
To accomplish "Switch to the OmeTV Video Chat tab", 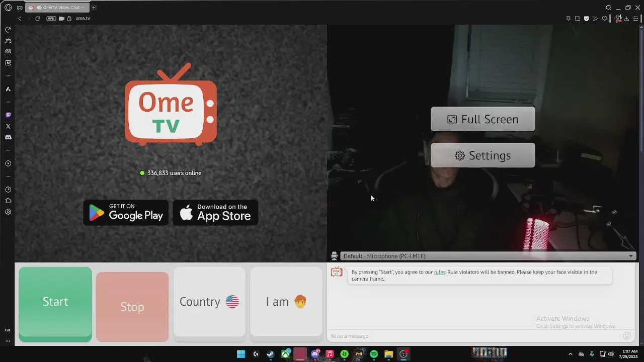I will coord(57,8).
